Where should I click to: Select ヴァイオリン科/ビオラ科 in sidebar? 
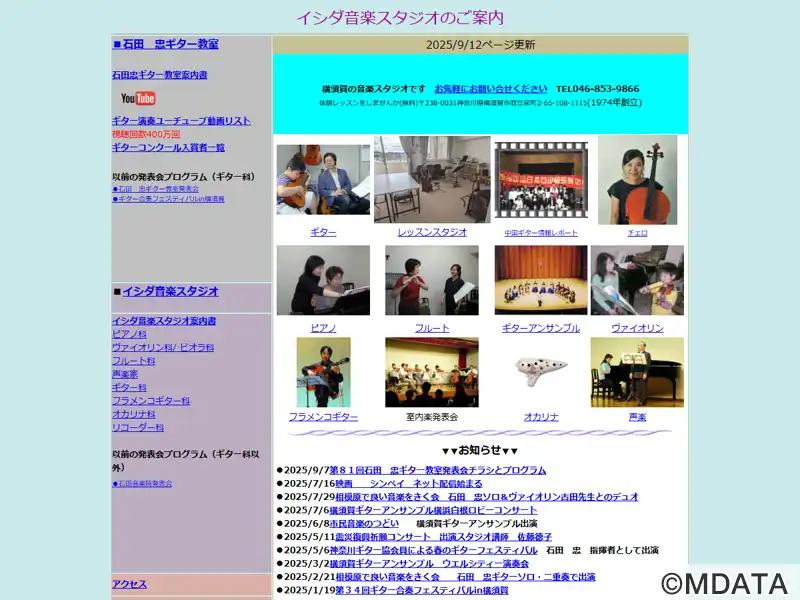pyautogui.click(x=163, y=347)
